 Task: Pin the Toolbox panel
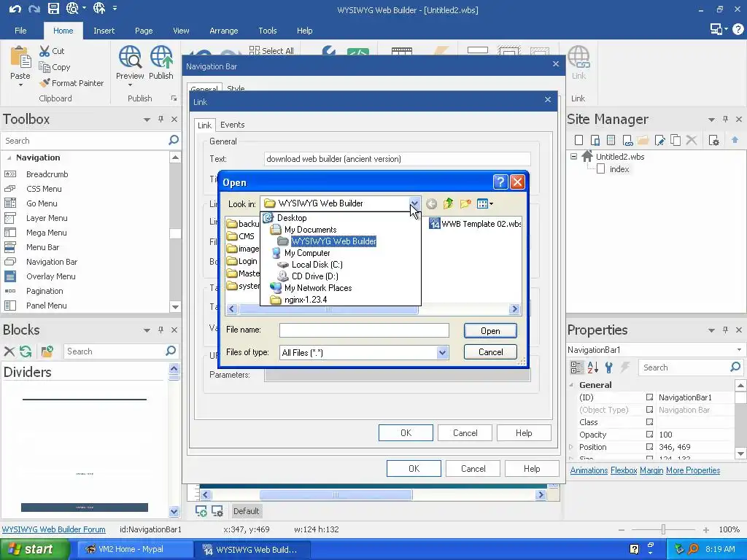click(161, 119)
